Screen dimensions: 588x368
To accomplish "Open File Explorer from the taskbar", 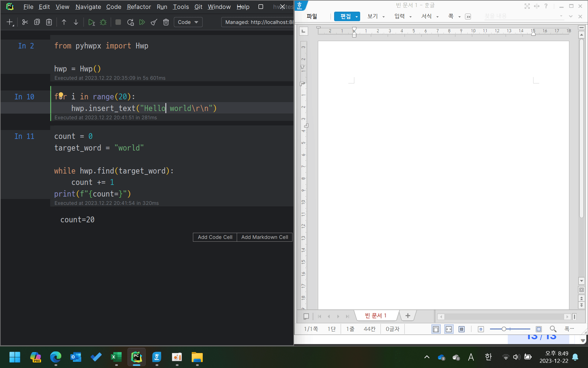I will [x=197, y=357].
